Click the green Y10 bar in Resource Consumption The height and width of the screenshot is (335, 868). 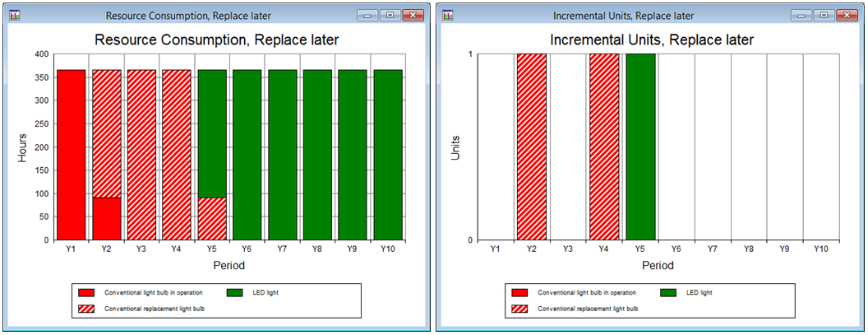tap(387, 156)
